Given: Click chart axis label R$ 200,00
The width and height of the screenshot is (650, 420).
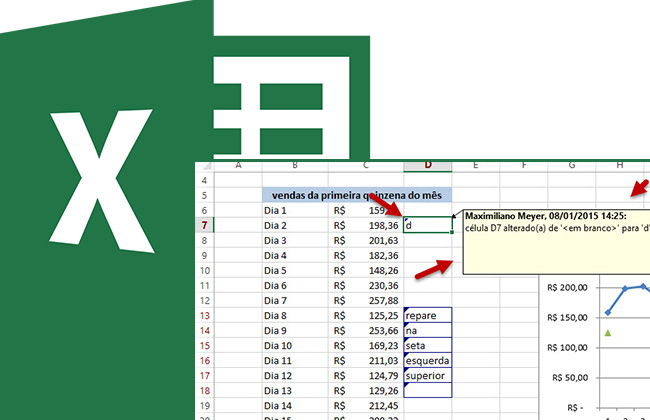Looking at the screenshot, I should 567,287.
